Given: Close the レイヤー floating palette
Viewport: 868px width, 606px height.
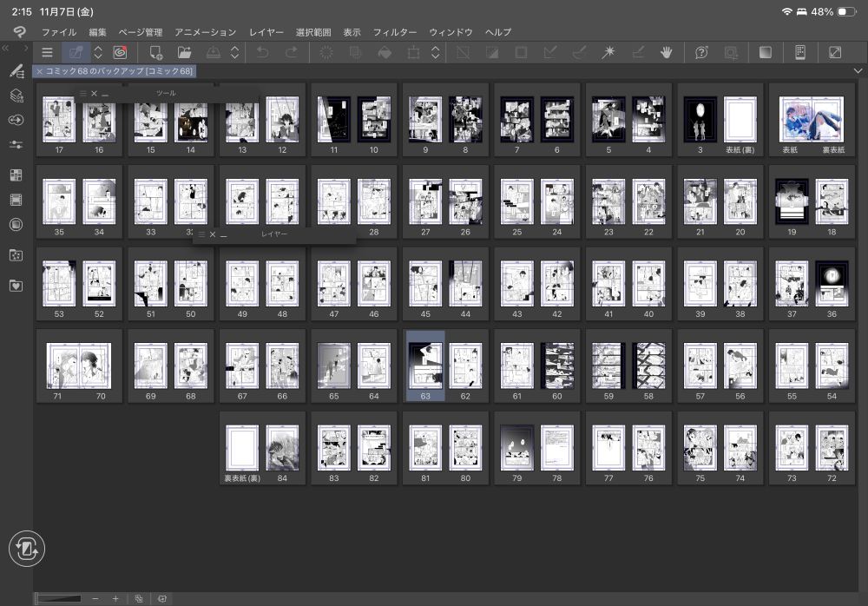Looking at the screenshot, I should [x=213, y=234].
